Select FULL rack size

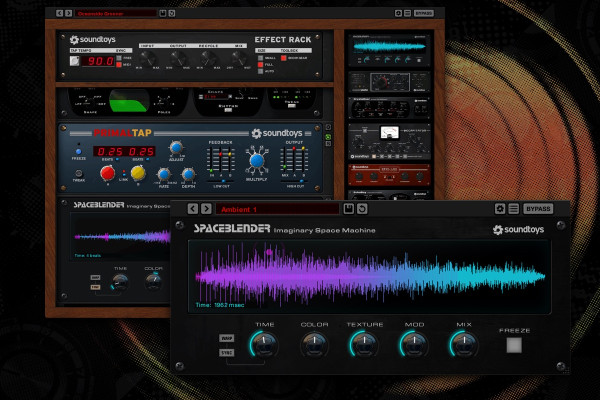point(261,65)
